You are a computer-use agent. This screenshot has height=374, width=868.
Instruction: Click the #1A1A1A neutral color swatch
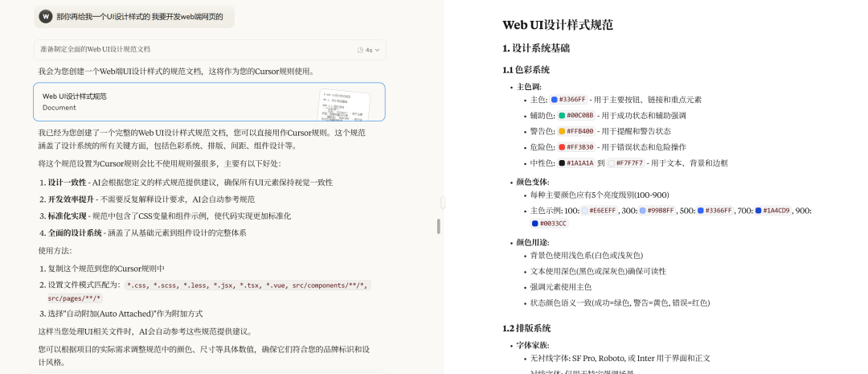pyautogui.click(x=562, y=163)
